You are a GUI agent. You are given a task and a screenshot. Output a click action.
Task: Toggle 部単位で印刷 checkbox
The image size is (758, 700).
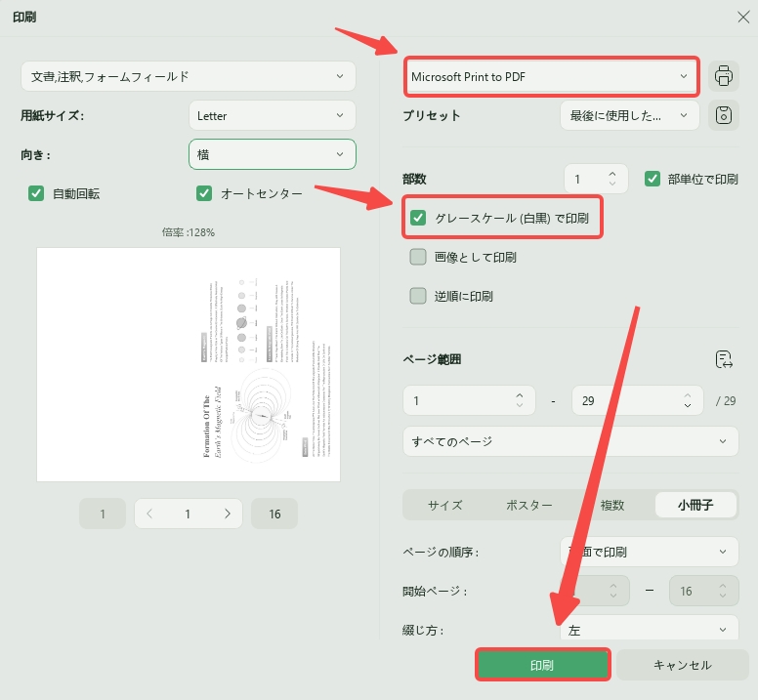coord(653,179)
